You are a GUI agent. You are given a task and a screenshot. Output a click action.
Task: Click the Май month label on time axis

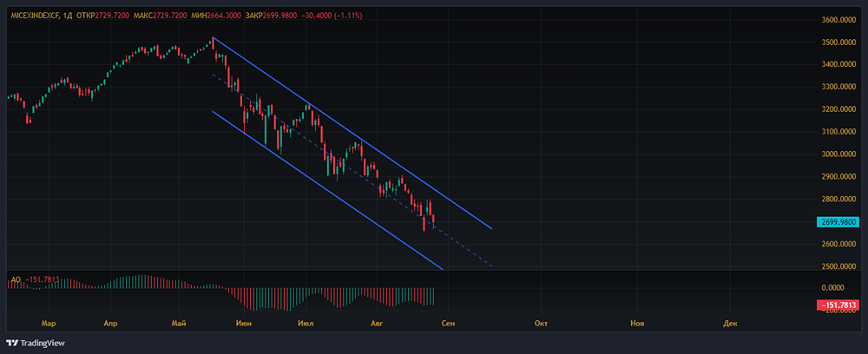pyautogui.click(x=179, y=323)
